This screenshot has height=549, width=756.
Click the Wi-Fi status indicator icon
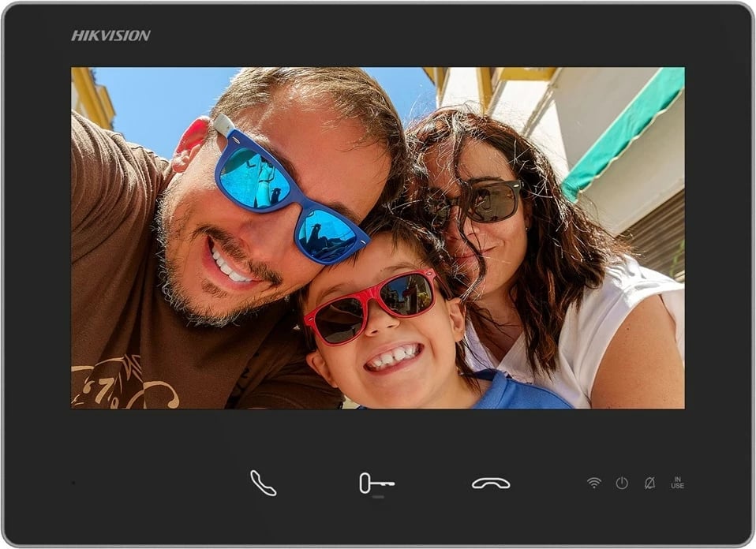593,483
